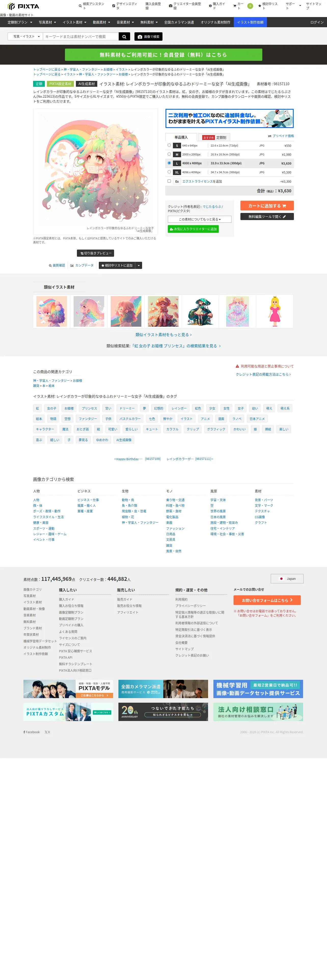The image size is (327, 980).
Task: Click the Facebook footer link
Action: click(x=32, y=732)
